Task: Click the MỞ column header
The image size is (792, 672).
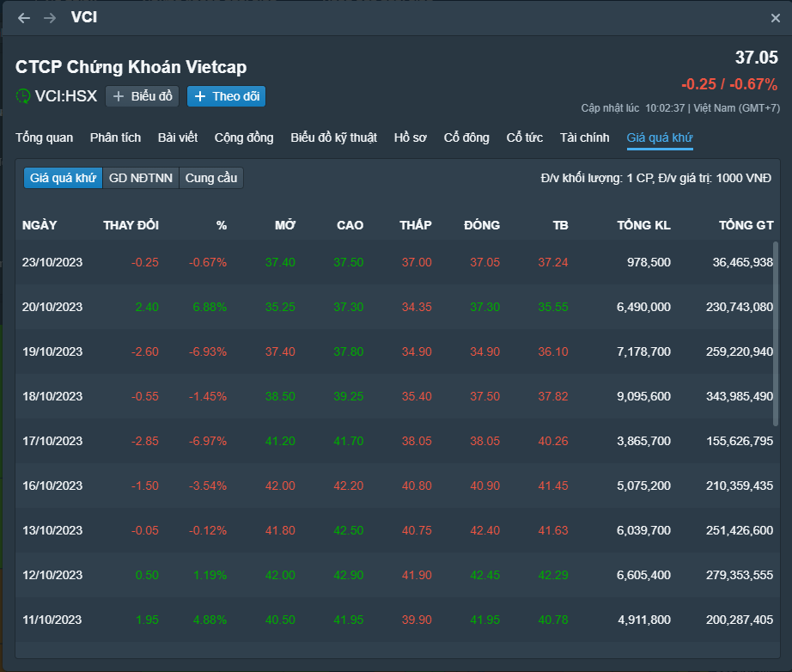Action: [285, 225]
